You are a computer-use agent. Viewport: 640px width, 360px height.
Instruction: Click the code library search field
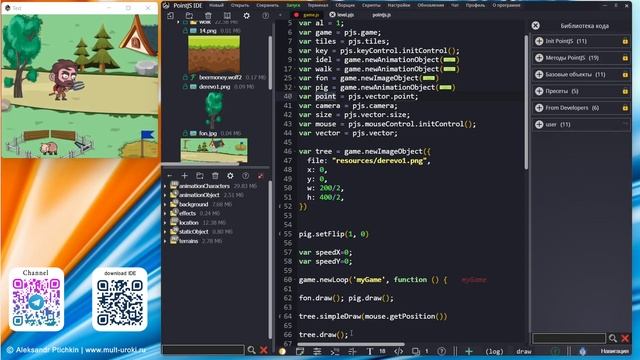pos(569,338)
